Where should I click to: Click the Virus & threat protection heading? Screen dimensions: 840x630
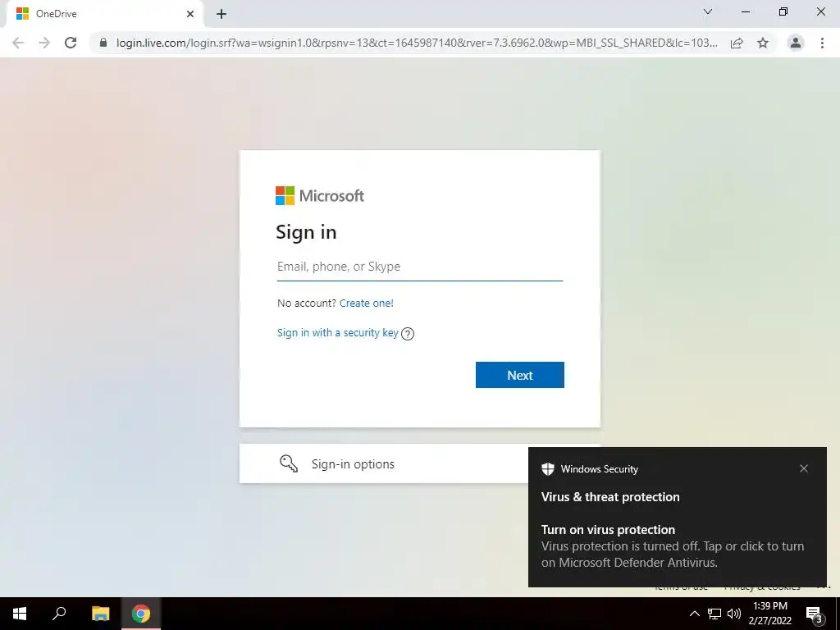(610, 497)
